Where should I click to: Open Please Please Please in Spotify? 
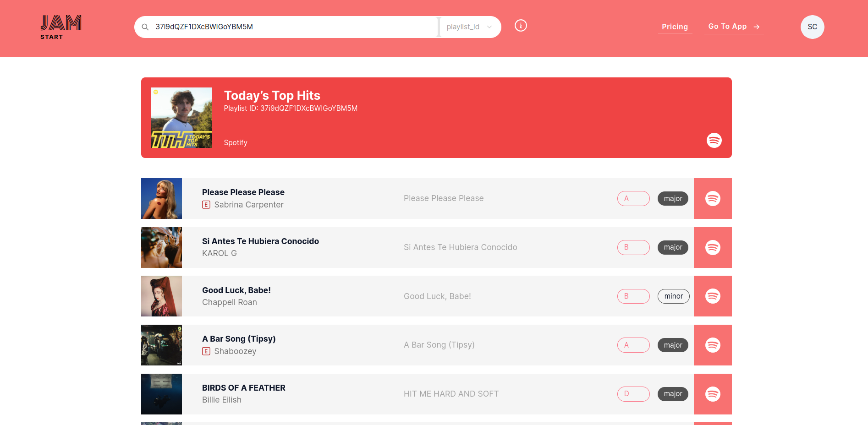pos(713,199)
